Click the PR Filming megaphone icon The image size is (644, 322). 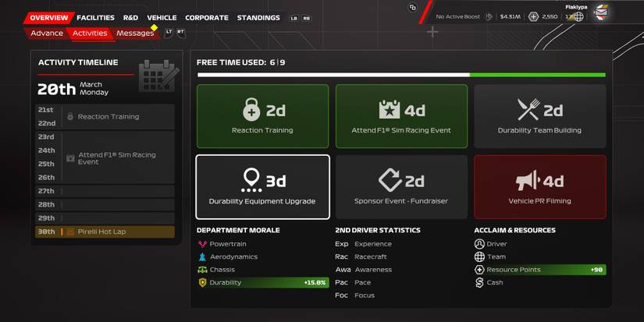coord(528,180)
